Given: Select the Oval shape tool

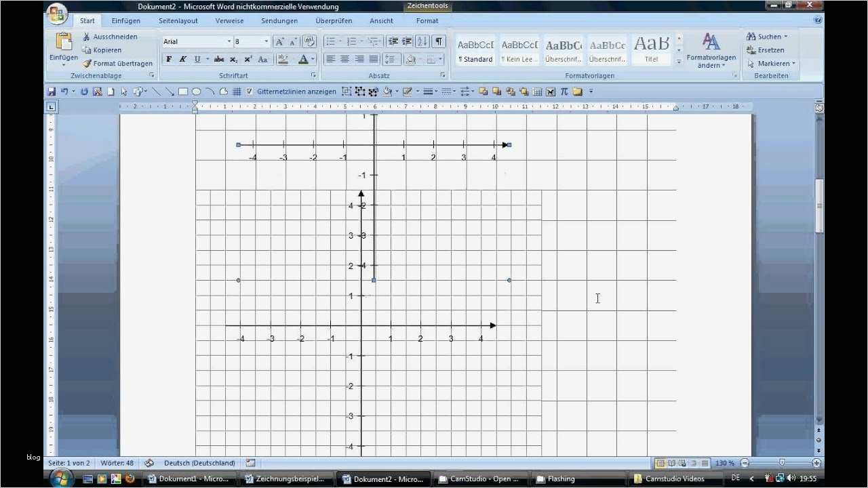Looking at the screenshot, I should (x=196, y=91).
